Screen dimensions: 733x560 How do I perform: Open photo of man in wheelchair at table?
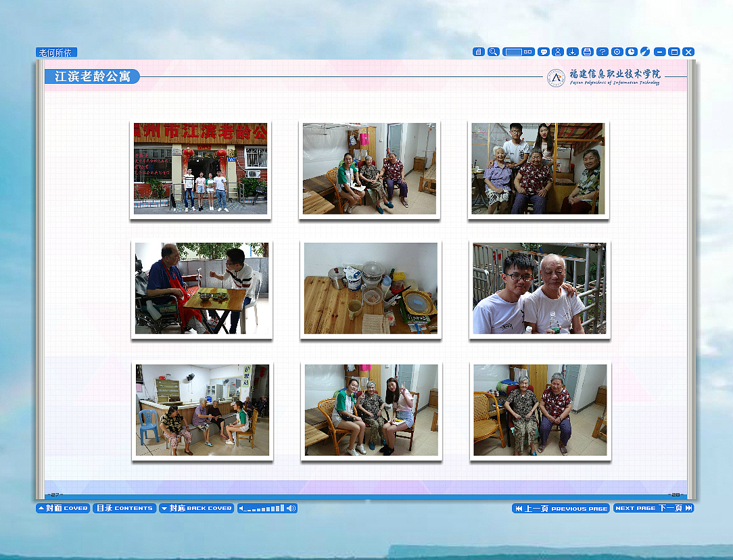coord(202,288)
